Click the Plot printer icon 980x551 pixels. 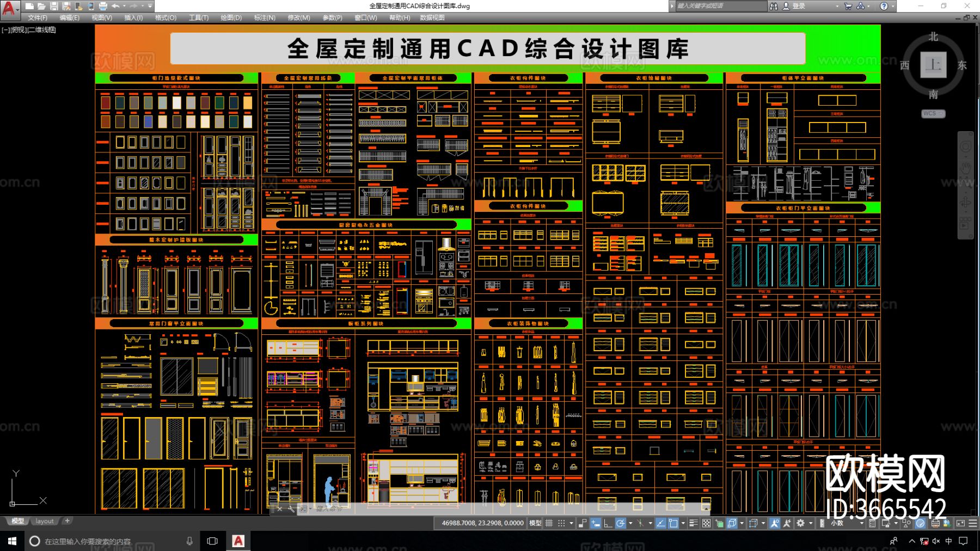pos(102,6)
